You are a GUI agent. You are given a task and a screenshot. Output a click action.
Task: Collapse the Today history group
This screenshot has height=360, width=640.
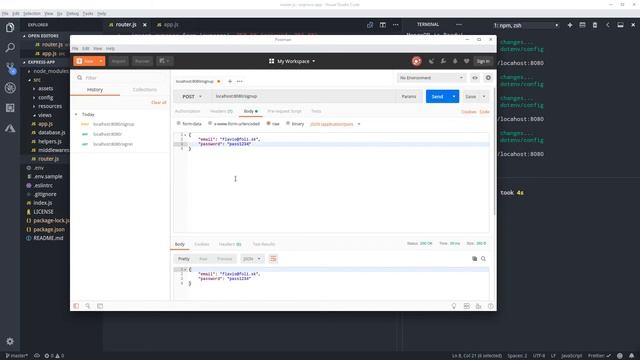[76, 115]
